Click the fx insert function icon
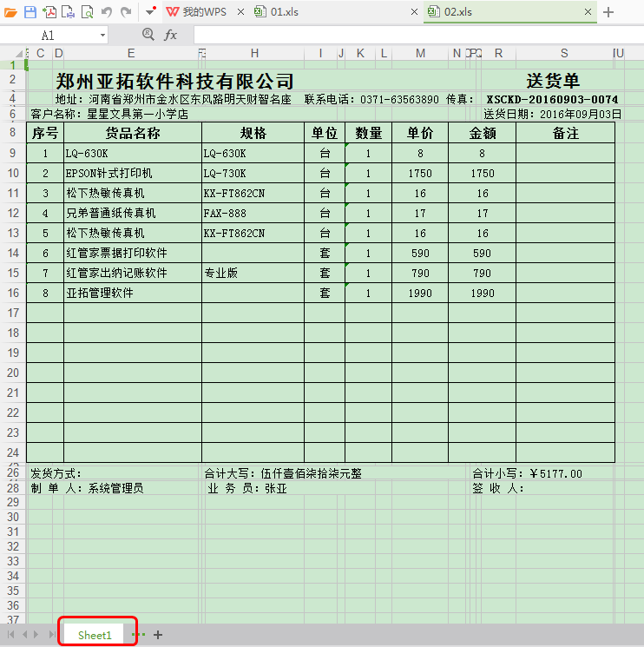 pos(171,35)
